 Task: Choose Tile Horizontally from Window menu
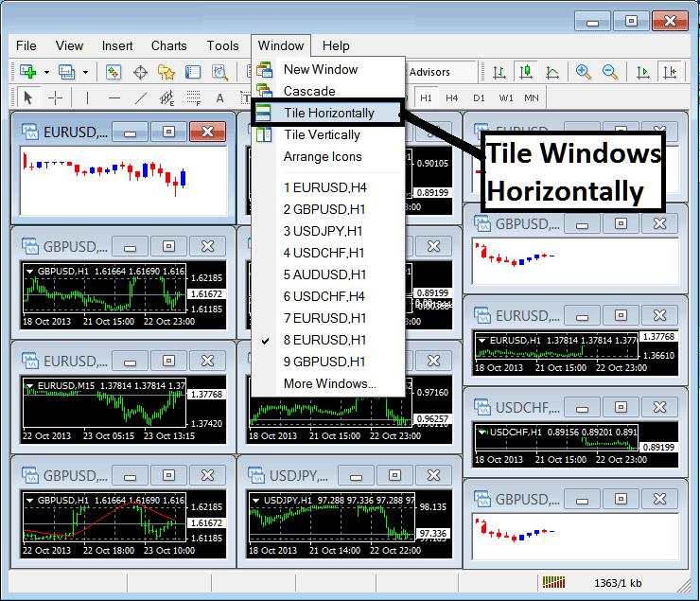[x=328, y=113]
